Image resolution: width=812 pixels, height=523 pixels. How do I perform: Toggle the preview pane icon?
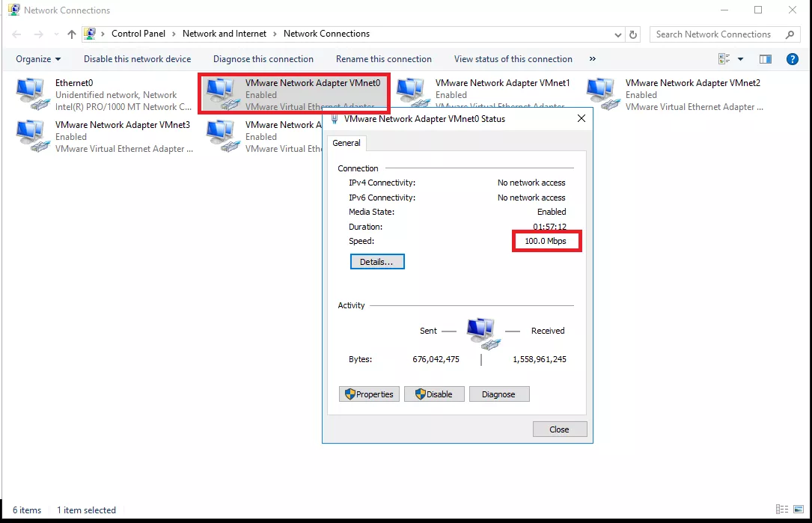[x=765, y=59]
